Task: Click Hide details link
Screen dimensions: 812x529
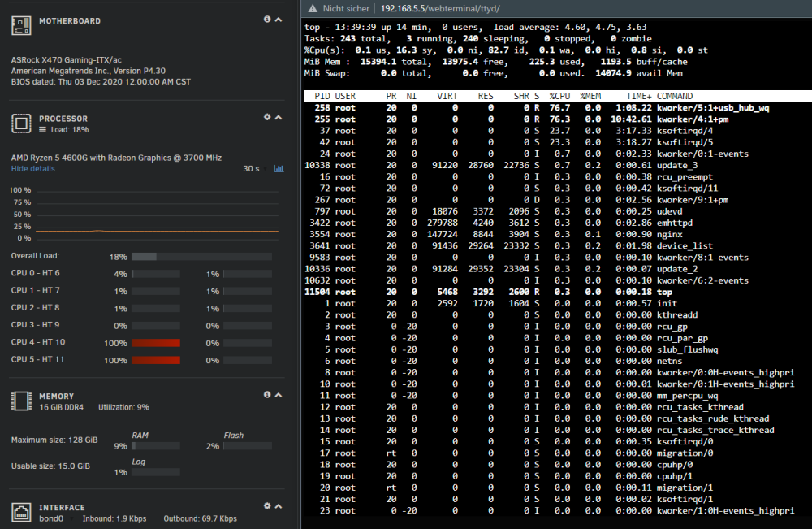Action: click(x=32, y=169)
